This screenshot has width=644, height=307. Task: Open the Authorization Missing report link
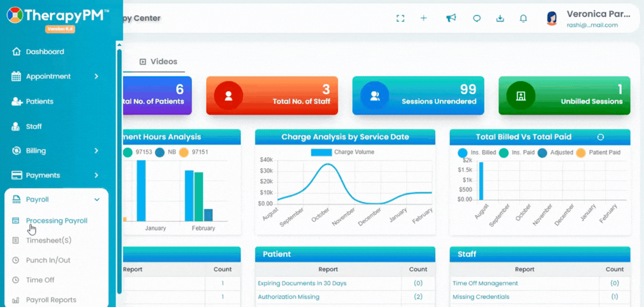288,297
